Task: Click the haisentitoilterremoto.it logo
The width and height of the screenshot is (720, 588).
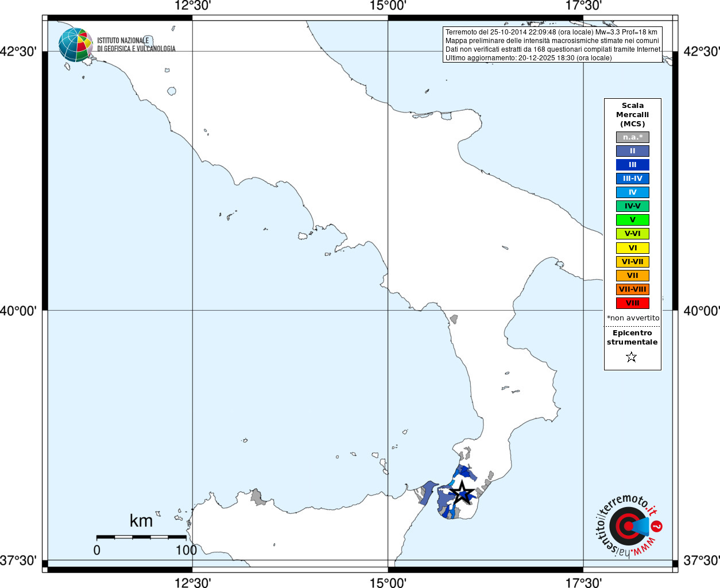Action: 628,526
